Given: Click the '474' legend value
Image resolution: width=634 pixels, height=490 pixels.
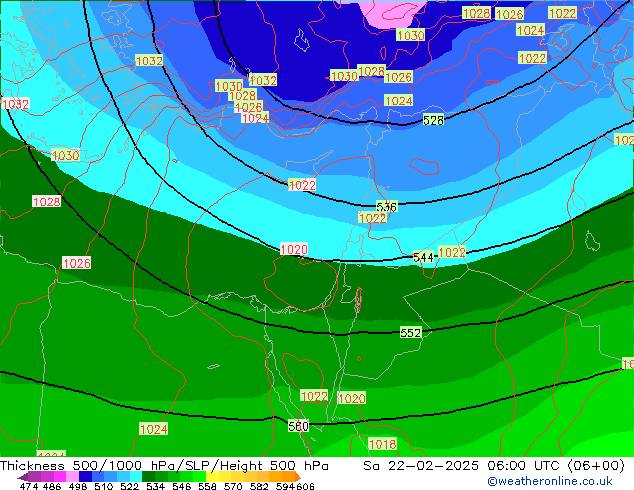Looking at the screenshot, I should (29, 486).
